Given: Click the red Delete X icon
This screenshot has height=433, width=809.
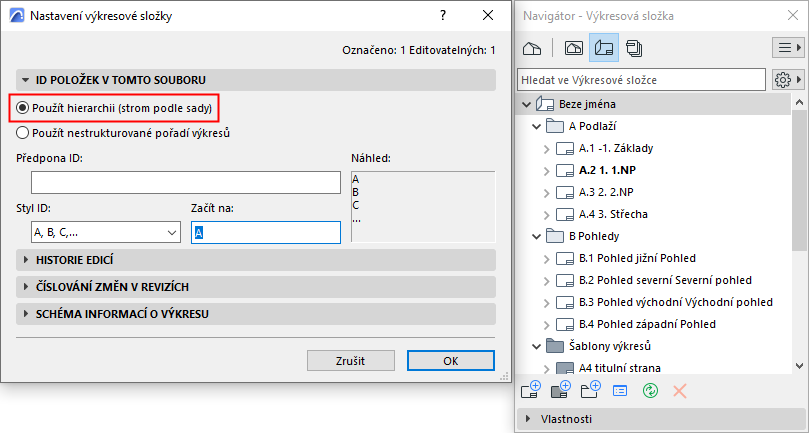Looking at the screenshot, I should (680, 390).
